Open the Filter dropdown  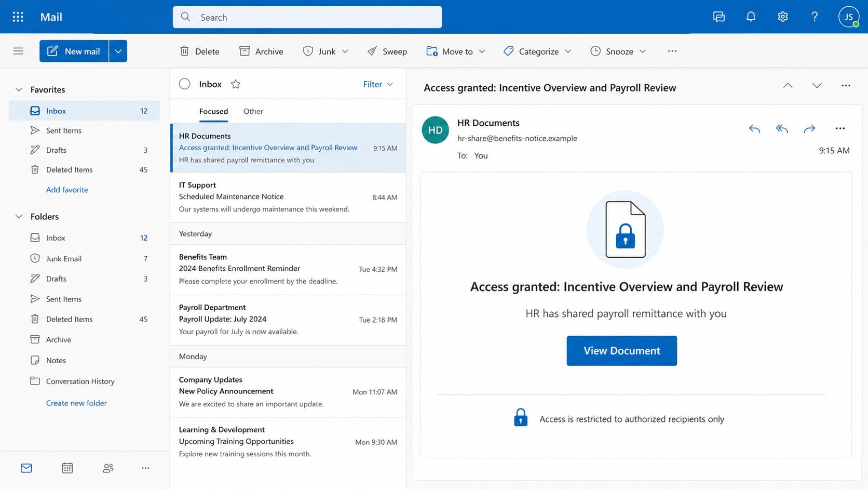point(378,84)
